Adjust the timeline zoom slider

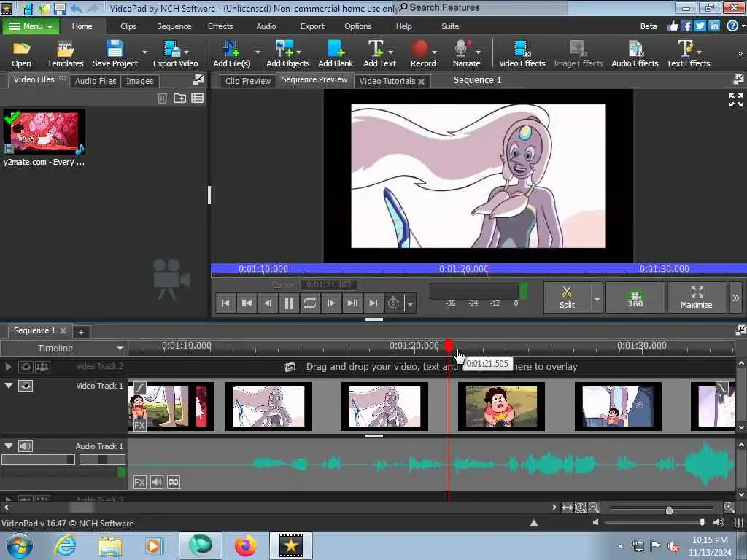point(669,510)
